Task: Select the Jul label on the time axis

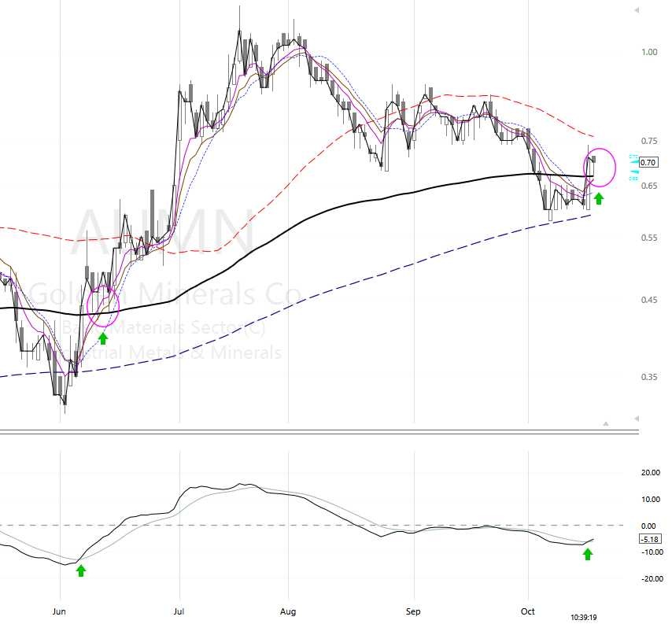Action: tap(179, 610)
